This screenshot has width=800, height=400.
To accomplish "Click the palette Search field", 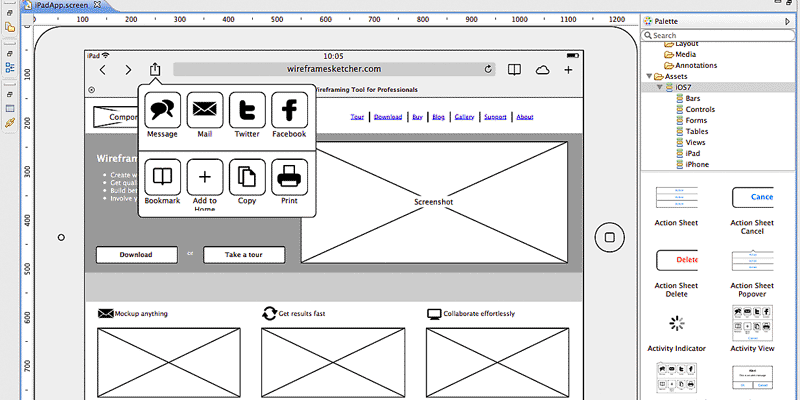I will (x=718, y=35).
